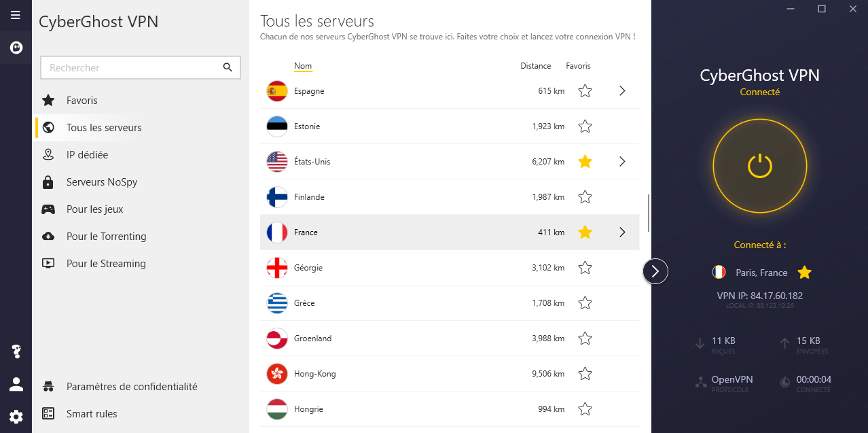Select Serveurs NoSpy in sidebar
This screenshot has width=868, height=433.
pos(102,182)
